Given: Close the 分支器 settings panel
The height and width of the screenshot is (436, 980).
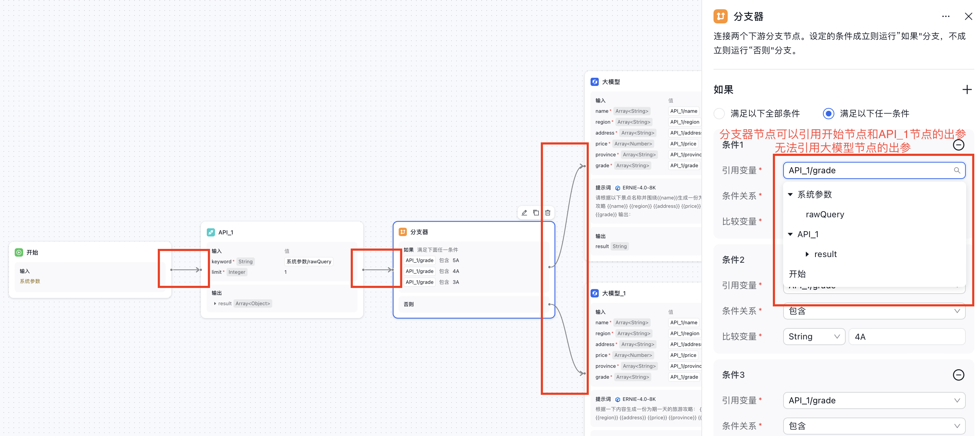Looking at the screenshot, I should (968, 16).
